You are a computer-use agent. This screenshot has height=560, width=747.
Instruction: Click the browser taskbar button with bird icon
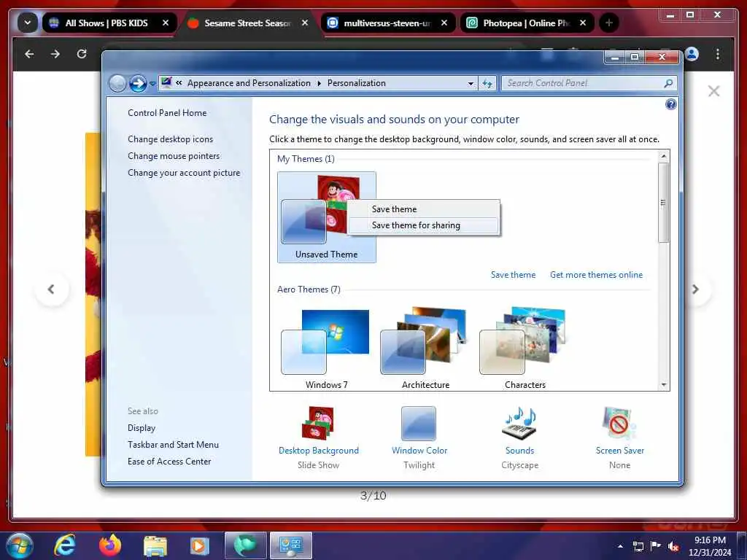(x=245, y=545)
